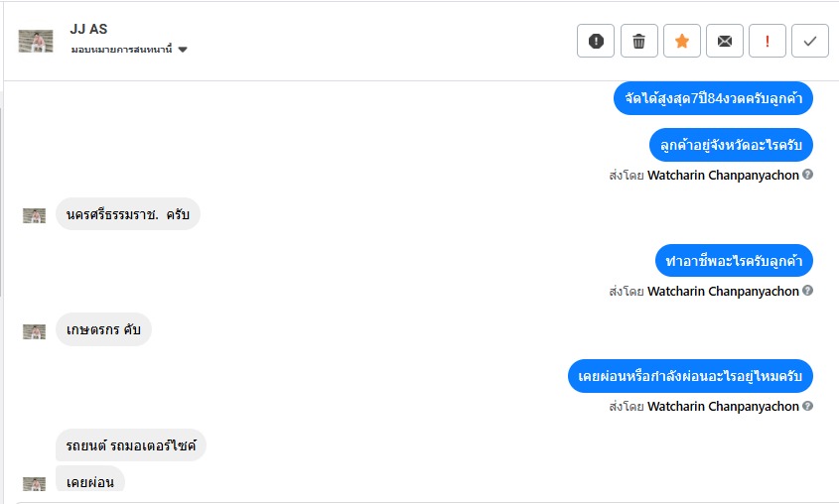Select the จัดได้สูงสุด7ปี84งวดครับลูกค้า message bubble
Image resolution: width=839 pixels, height=504 pixels.
714,98
